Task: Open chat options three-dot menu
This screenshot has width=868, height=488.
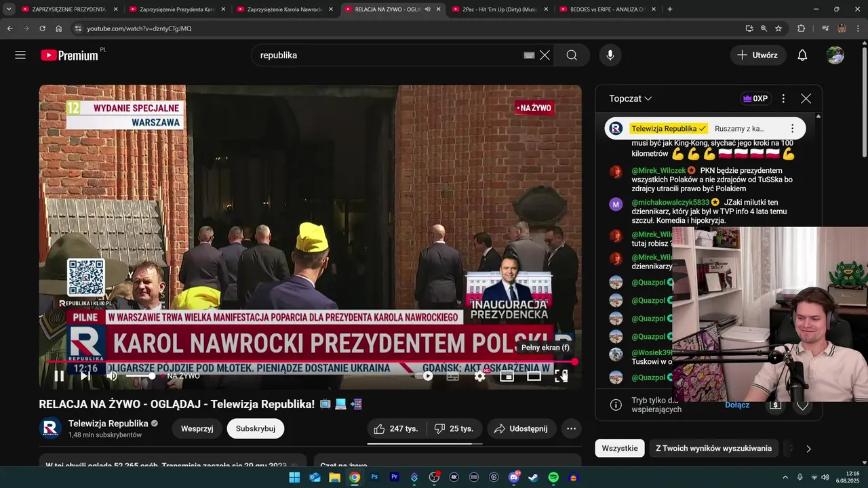Action: [783, 98]
